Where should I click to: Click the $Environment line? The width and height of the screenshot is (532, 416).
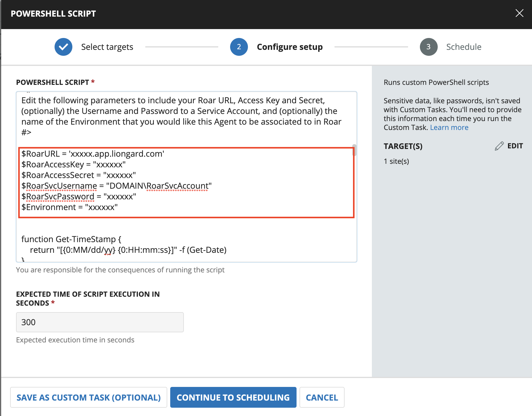pyautogui.click(x=69, y=207)
